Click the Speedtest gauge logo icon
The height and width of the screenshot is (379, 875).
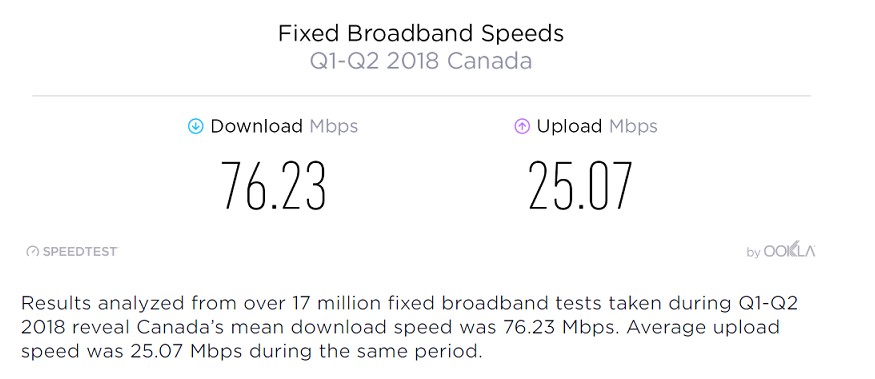32,251
